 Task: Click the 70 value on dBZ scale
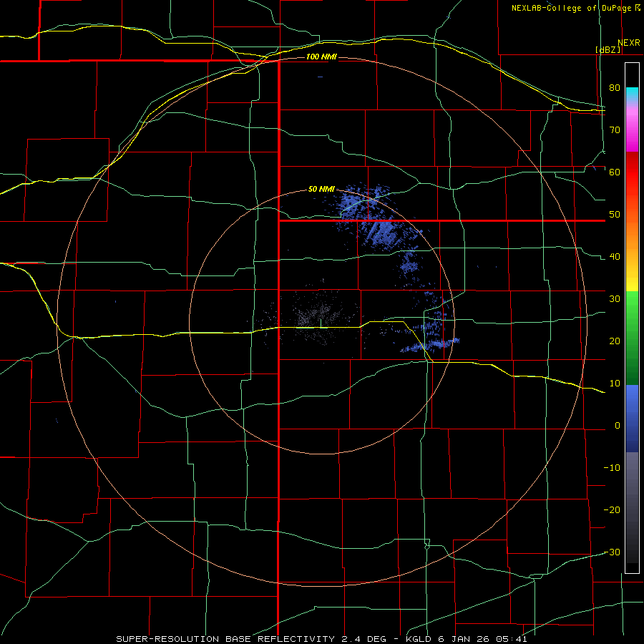(x=615, y=130)
